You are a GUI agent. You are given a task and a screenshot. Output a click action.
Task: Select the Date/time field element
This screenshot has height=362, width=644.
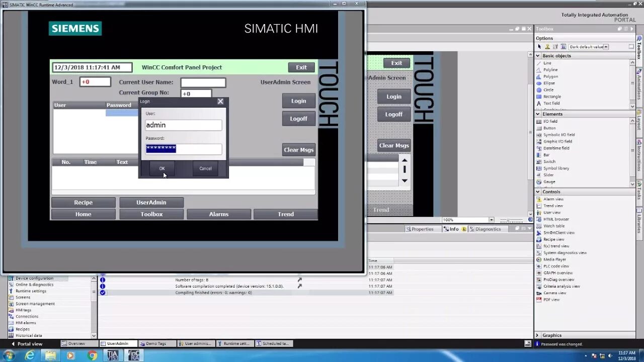coord(556,148)
